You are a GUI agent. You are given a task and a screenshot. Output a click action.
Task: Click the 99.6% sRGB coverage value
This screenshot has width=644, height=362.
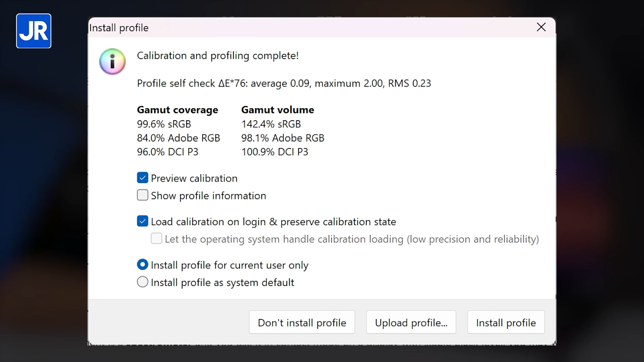[164, 124]
